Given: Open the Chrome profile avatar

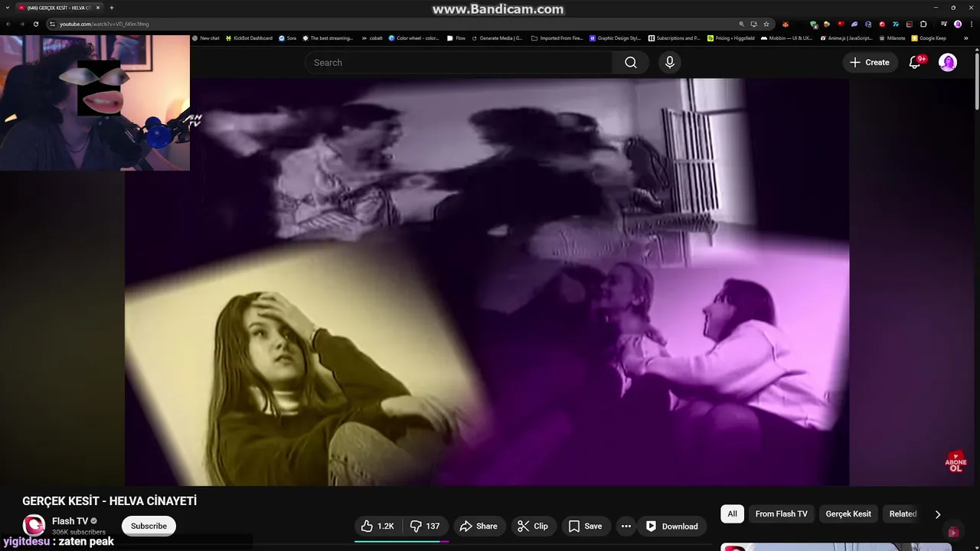Looking at the screenshot, I should click(x=958, y=24).
